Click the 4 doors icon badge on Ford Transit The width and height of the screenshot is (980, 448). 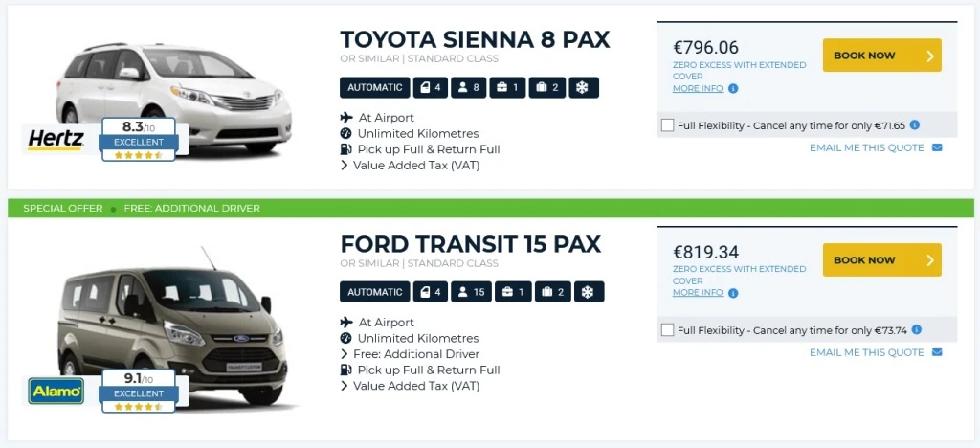point(429,292)
